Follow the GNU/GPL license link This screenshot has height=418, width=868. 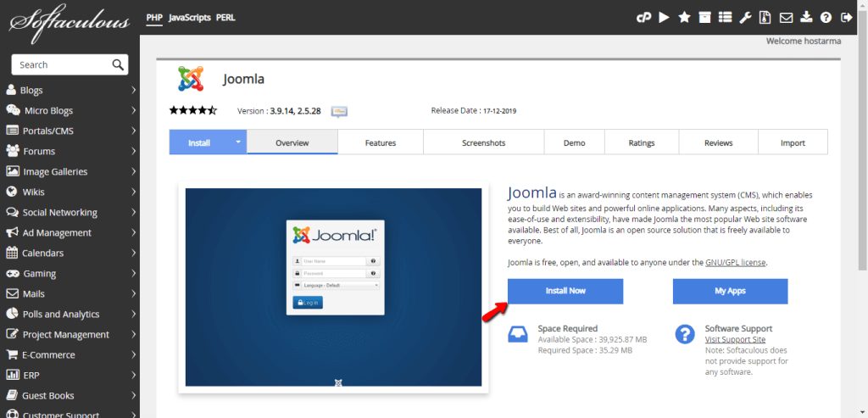click(x=735, y=263)
